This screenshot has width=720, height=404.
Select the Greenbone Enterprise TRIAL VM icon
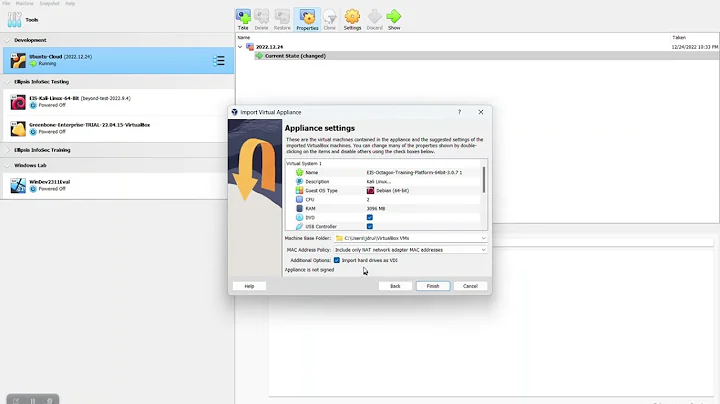pyautogui.click(x=18, y=129)
